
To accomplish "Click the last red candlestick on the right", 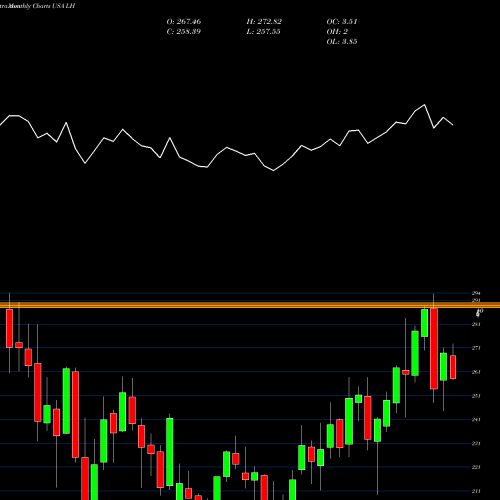I will point(453,367).
